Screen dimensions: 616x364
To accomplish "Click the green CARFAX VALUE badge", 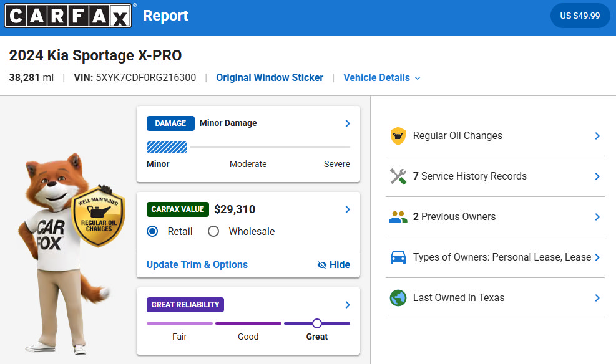I will tap(178, 209).
